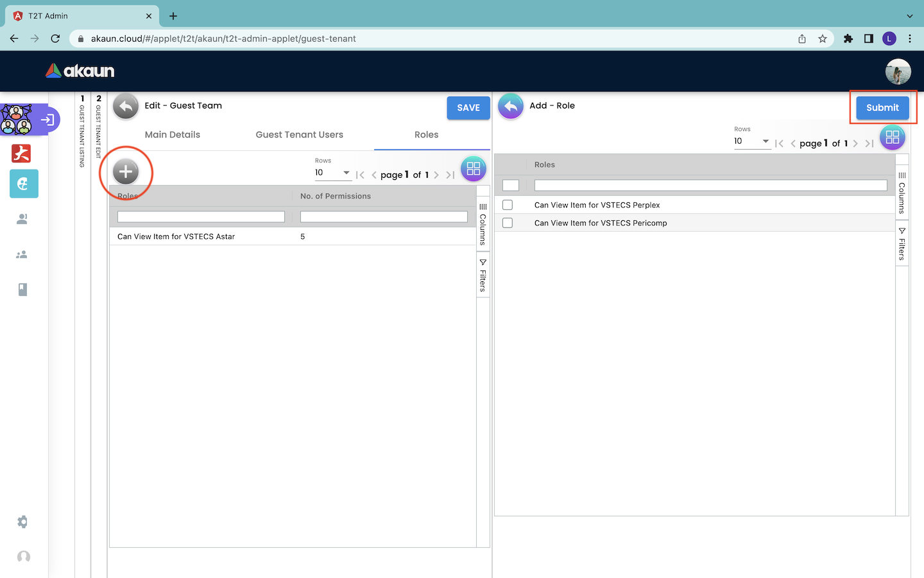Open the Rows dropdown in the Roles tab
Screen dimensions: 924x578
[x=332, y=173]
